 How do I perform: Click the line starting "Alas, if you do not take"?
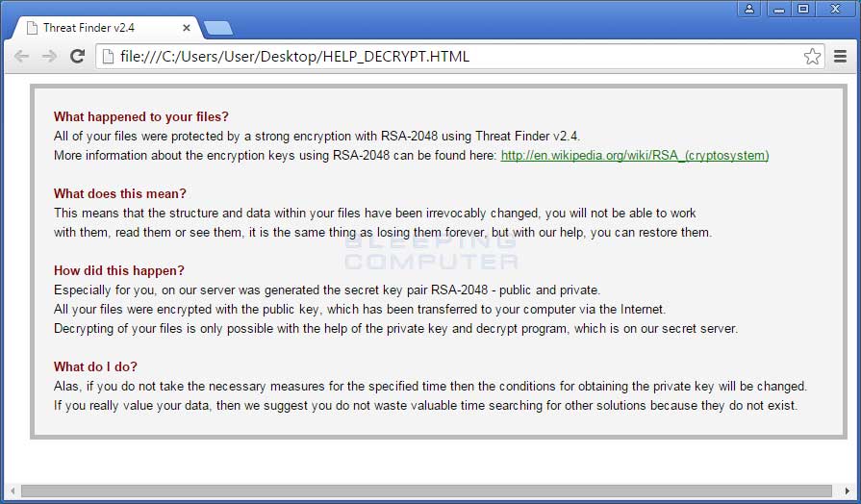click(x=431, y=387)
